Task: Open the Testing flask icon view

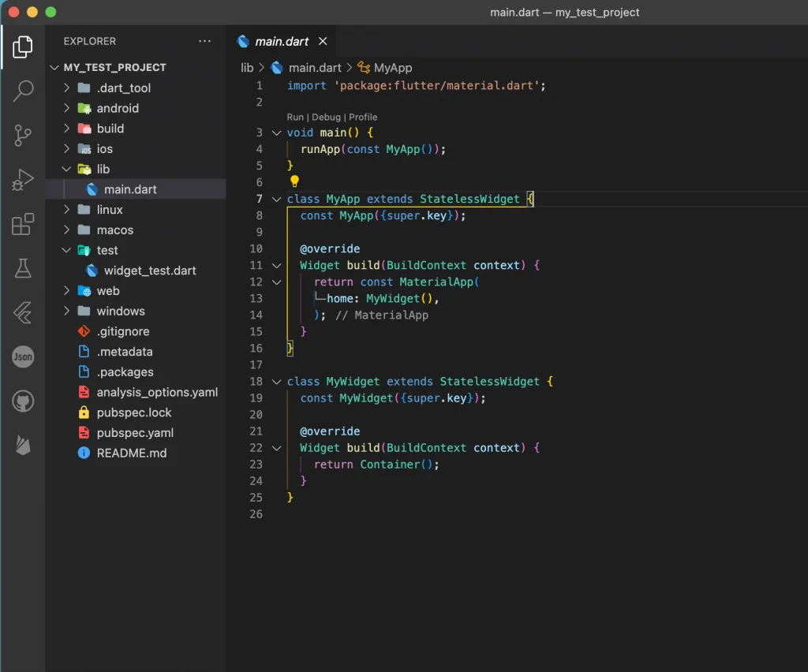Action: (23, 268)
